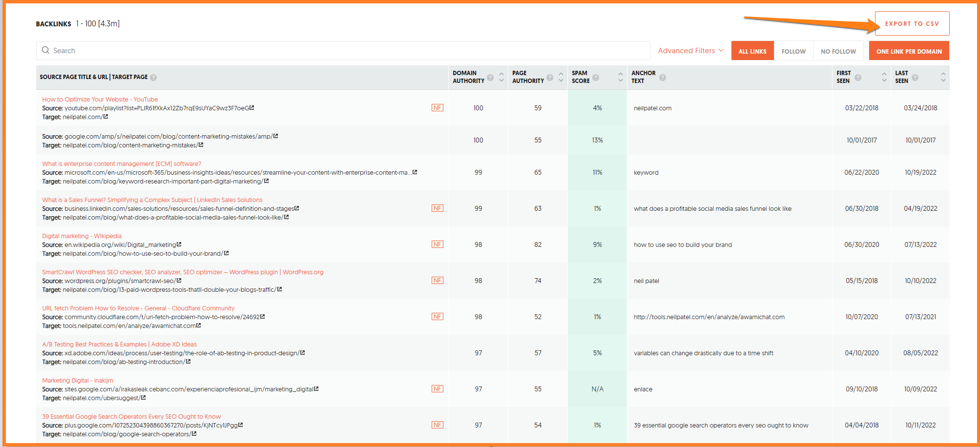Expand the Advanced Filters dropdown
The height and width of the screenshot is (447, 980).
click(690, 51)
